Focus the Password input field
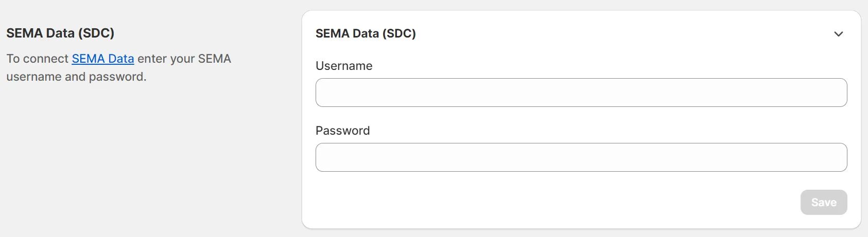 point(581,157)
